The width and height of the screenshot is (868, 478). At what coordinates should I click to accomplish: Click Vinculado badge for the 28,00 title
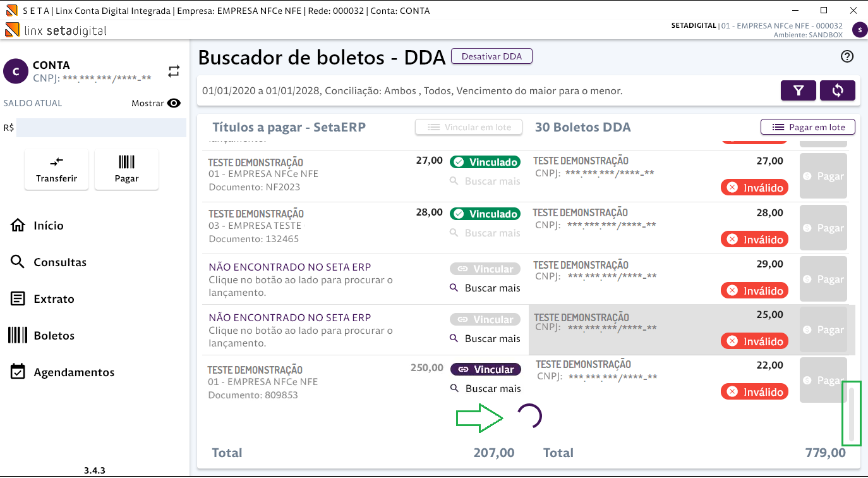coord(485,214)
